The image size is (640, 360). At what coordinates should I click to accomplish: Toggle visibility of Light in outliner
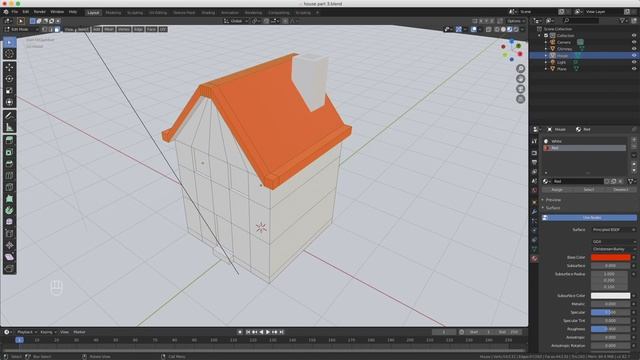click(x=634, y=62)
